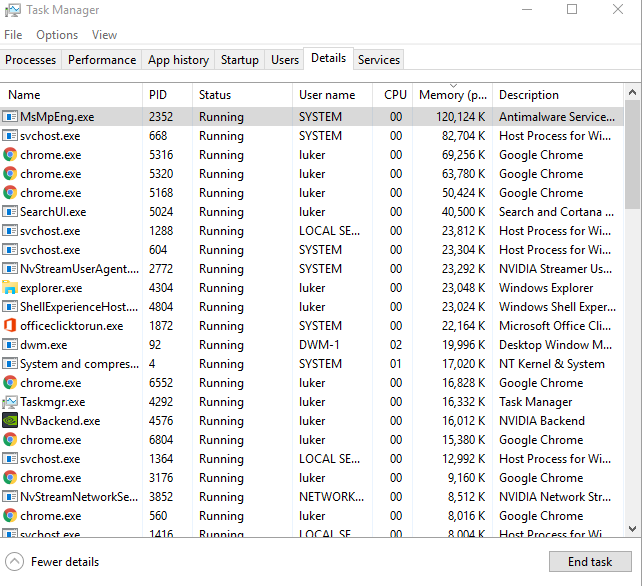Switch to the Processes tab

[30, 60]
